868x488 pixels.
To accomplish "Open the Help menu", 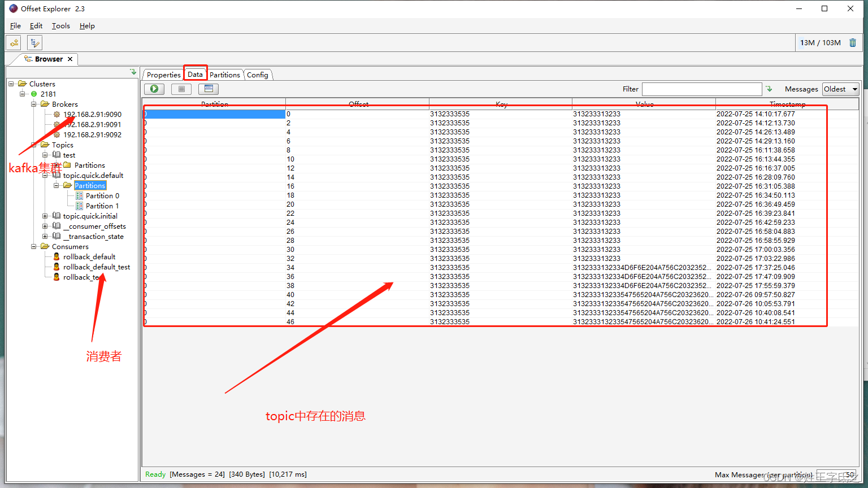I will point(87,25).
